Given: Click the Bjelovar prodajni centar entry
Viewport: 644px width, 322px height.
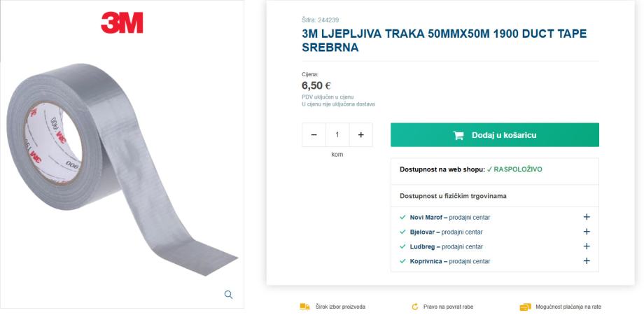Looking at the screenshot, I should [x=446, y=232].
